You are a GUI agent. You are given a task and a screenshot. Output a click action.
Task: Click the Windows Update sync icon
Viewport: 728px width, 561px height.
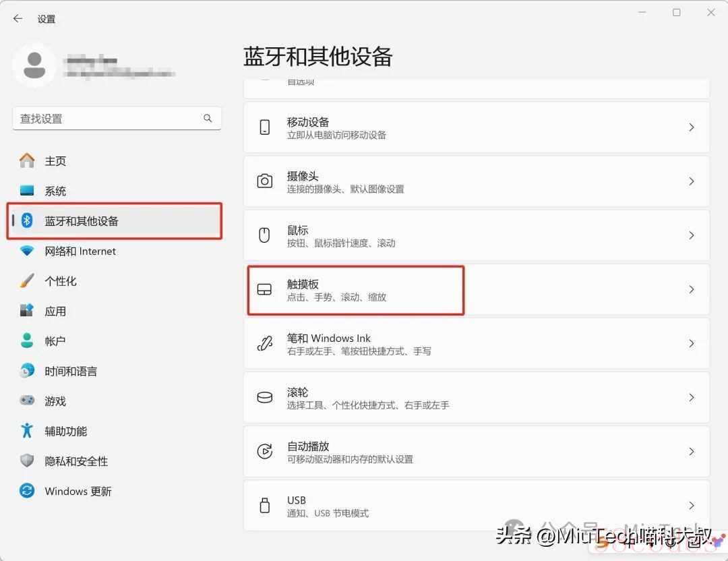27,491
